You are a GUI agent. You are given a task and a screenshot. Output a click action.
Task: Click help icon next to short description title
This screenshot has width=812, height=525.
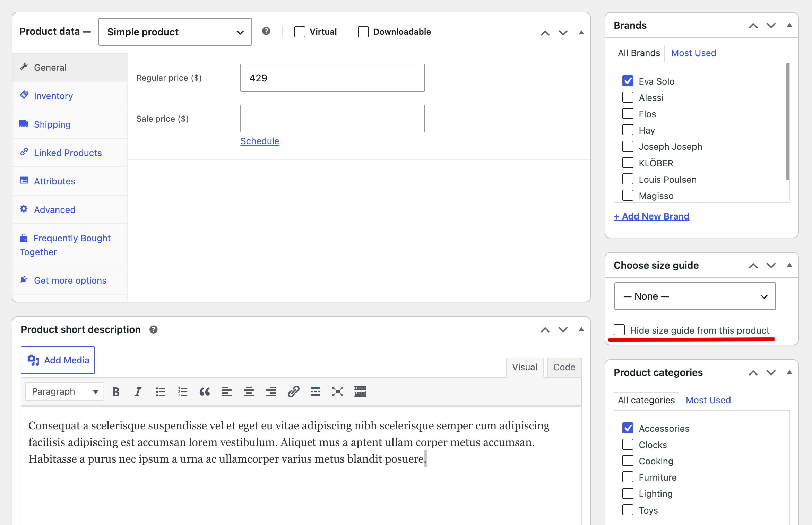pyautogui.click(x=154, y=329)
